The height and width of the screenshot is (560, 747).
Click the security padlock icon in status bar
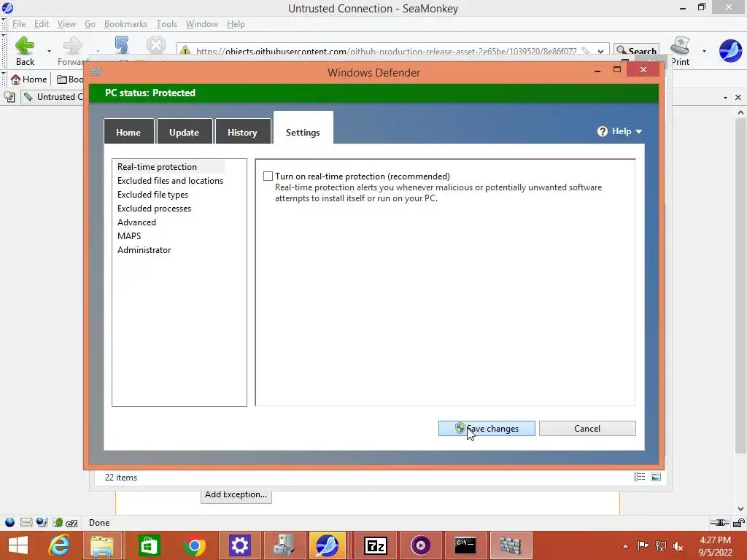(739, 522)
